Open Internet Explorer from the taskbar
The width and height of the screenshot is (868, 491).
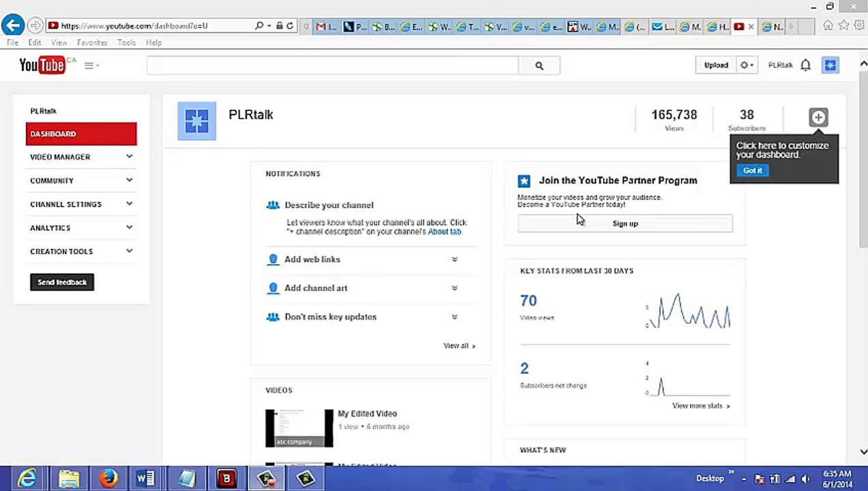[27, 479]
